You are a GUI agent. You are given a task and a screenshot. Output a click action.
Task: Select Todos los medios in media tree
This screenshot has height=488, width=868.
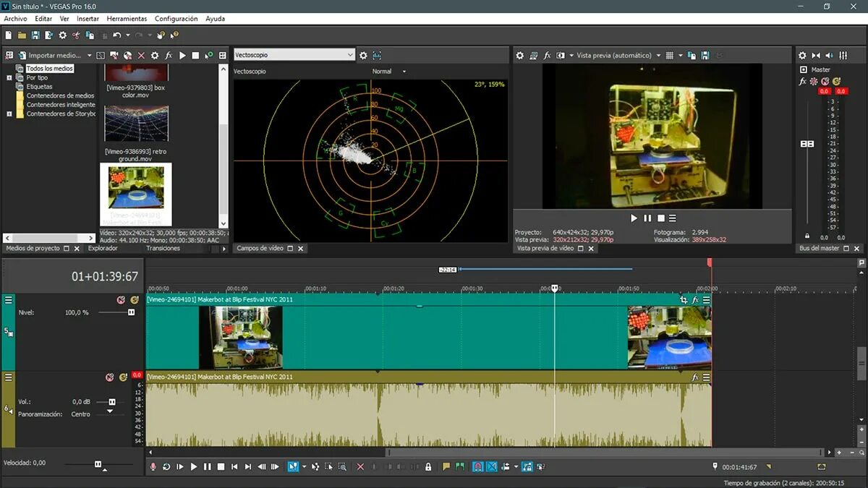pyautogui.click(x=49, y=69)
